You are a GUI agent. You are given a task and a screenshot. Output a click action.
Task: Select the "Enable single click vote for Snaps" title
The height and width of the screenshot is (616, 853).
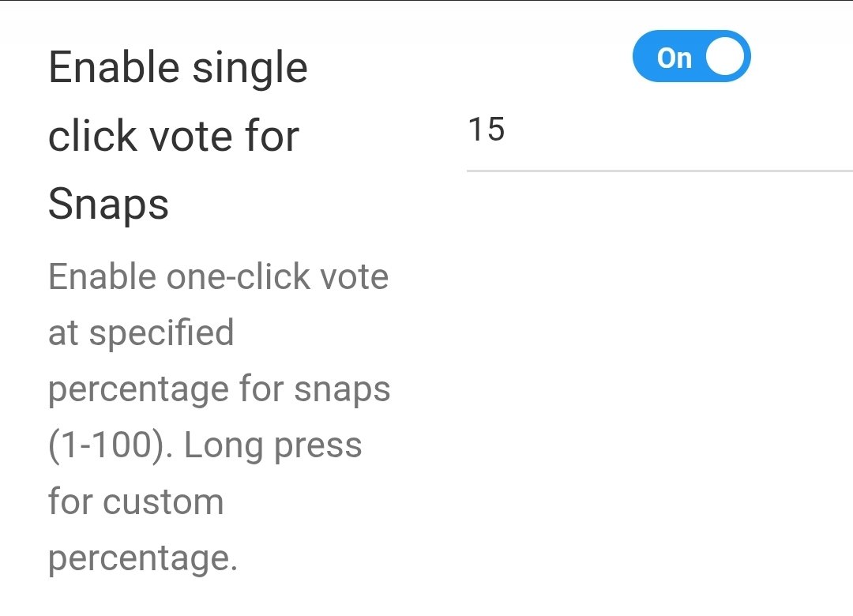click(x=178, y=136)
